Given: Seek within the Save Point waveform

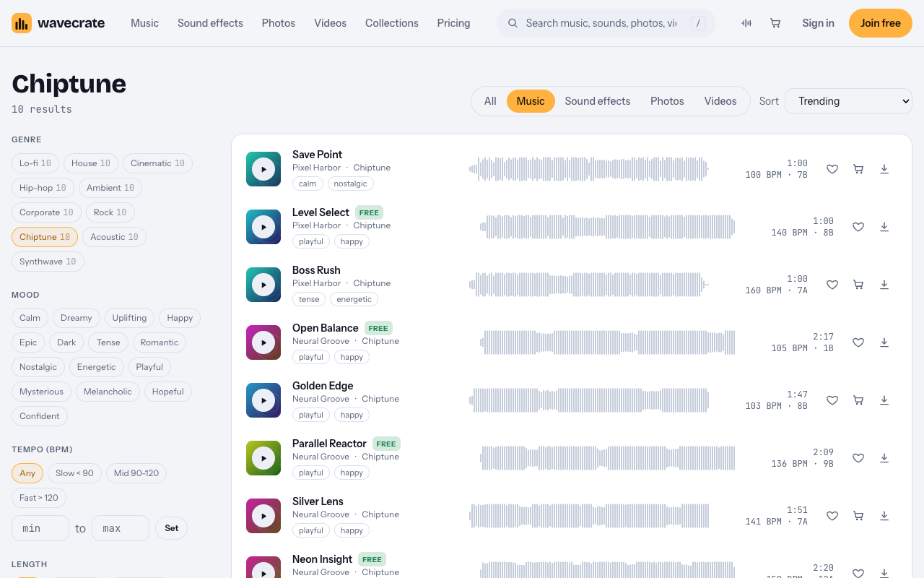Looking at the screenshot, I should 588,169.
